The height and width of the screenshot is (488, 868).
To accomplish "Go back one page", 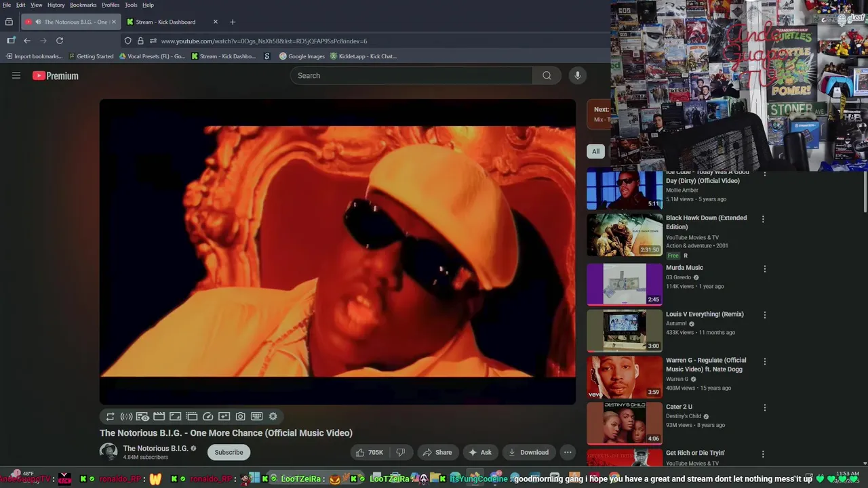I will (27, 41).
